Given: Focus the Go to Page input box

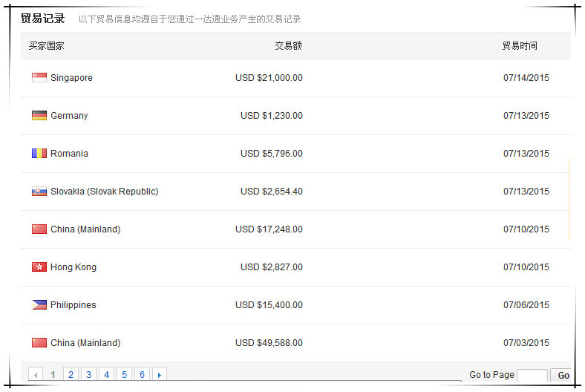Looking at the screenshot, I should 532,376.
